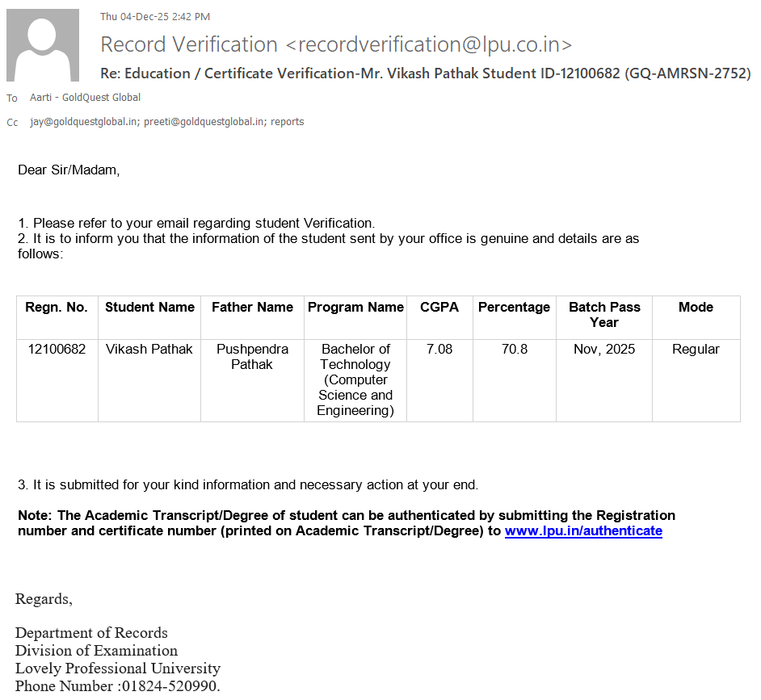Click the Record Verification sender name

point(189,44)
